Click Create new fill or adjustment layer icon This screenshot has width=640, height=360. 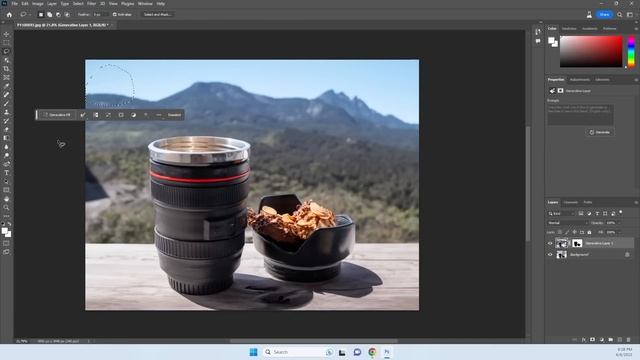601,339
